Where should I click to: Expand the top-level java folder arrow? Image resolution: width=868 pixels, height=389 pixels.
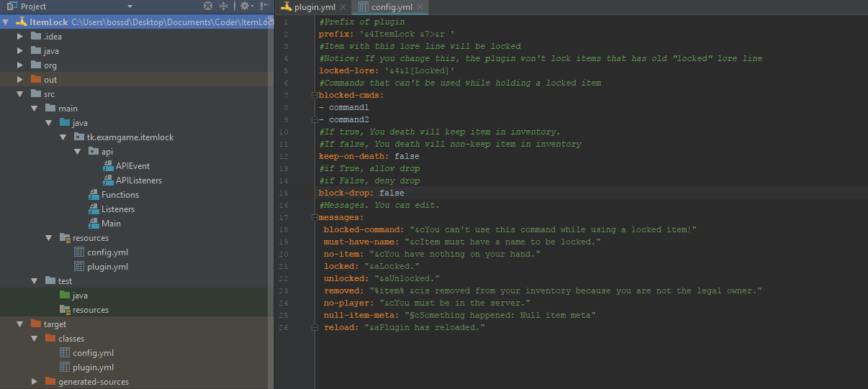(20, 51)
